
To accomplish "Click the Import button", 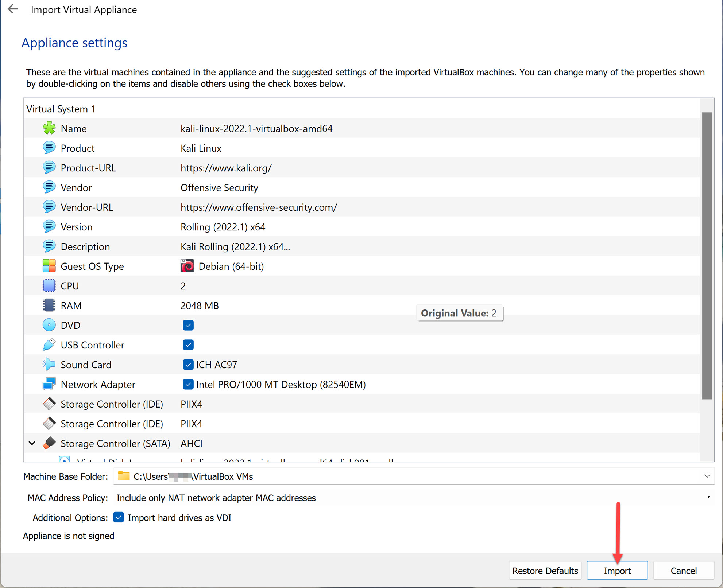I will point(617,571).
